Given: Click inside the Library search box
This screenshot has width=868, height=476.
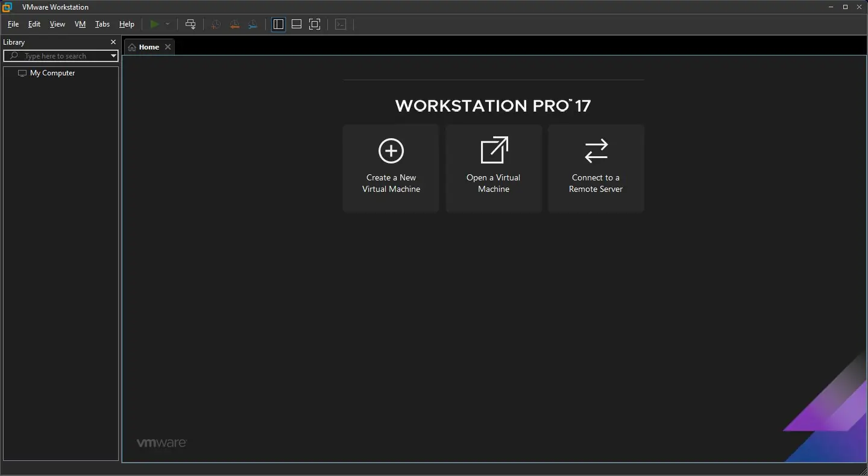Looking at the screenshot, I should [x=60, y=56].
